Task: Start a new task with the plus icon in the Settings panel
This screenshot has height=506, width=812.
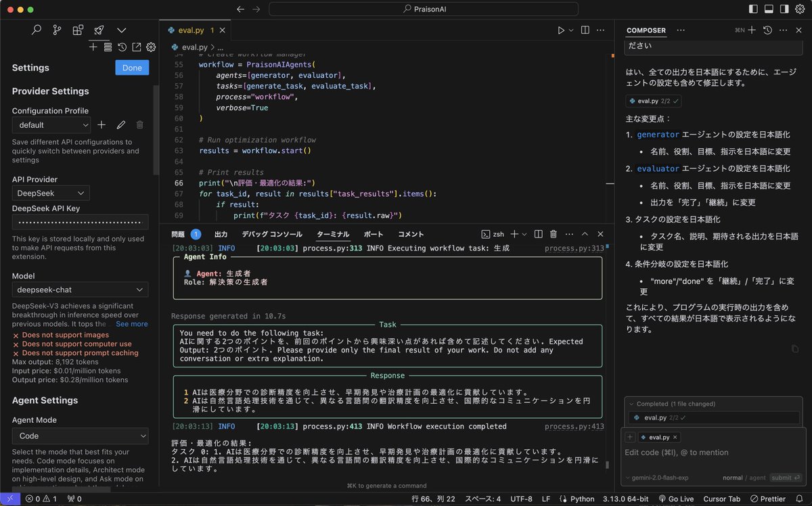Action: (x=93, y=47)
